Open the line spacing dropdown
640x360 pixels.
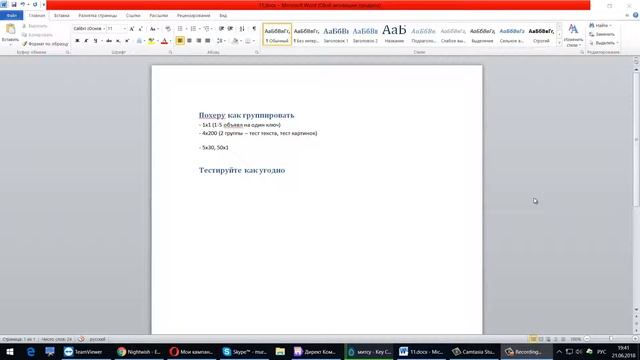click(x=221, y=41)
